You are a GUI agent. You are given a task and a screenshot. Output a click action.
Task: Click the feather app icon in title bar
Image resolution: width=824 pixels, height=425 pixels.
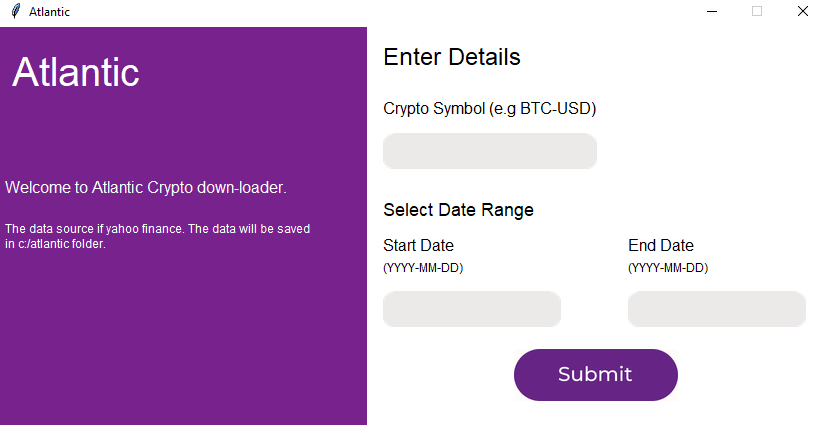pos(16,11)
